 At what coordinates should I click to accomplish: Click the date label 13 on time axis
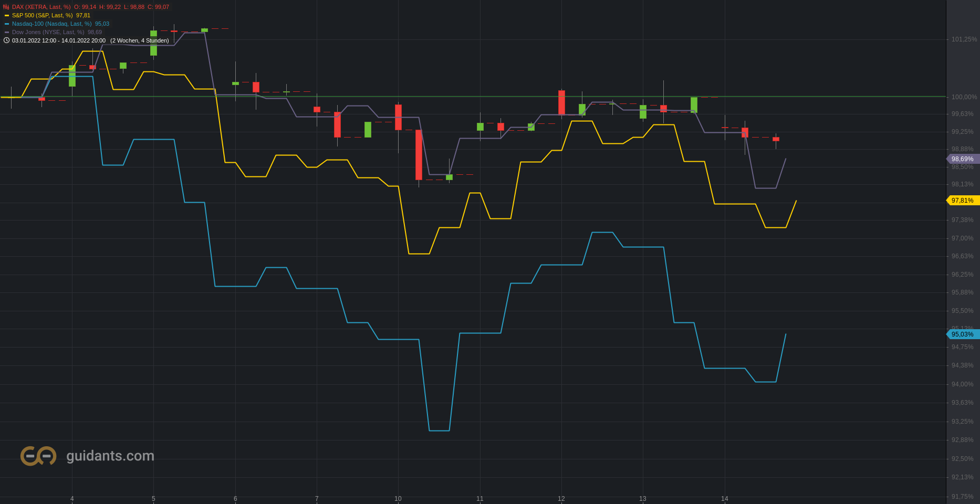tap(643, 499)
